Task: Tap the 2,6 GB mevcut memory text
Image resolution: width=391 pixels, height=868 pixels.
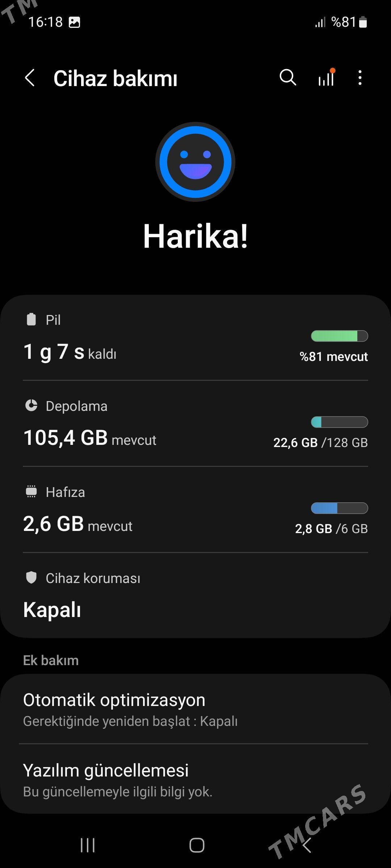Action: [78, 524]
